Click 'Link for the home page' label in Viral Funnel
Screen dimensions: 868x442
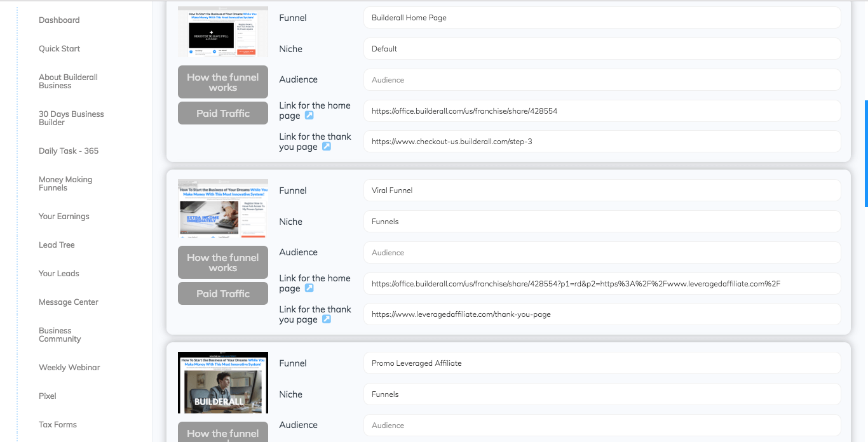click(x=315, y=283)
